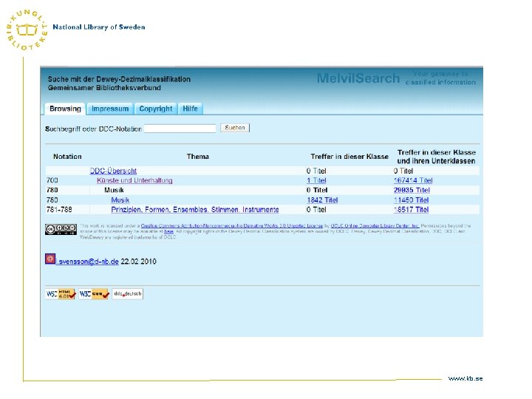Open Prinzipien, Formen, Ensembles link

[195, 210]
